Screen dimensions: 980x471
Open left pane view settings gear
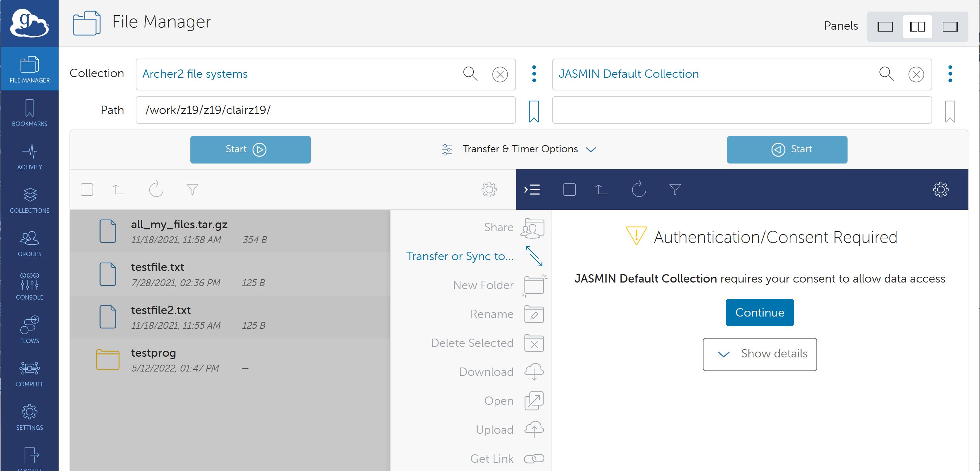click(x=489, y=189)
